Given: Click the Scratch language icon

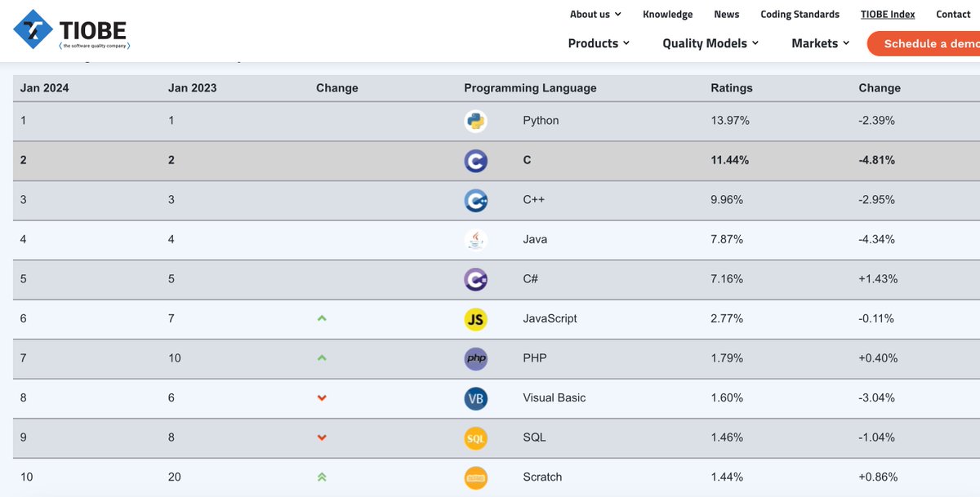Looking at the screenshot, I should [x=475, y=477].
